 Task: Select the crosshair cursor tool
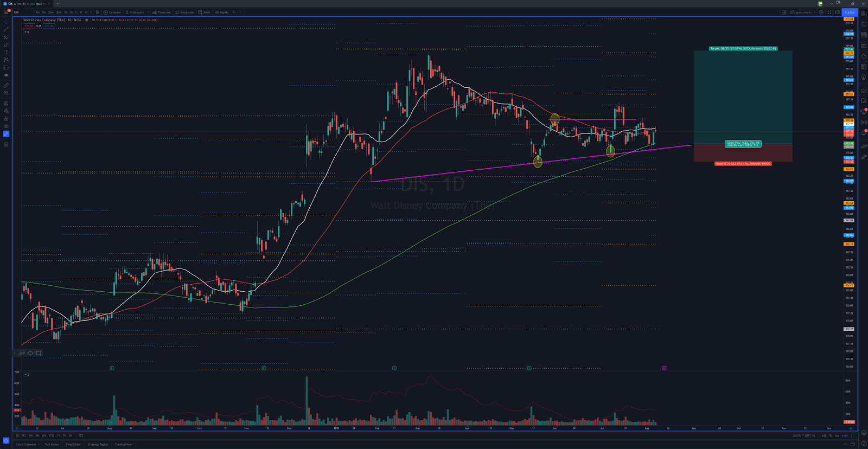(x=6, y=22)
